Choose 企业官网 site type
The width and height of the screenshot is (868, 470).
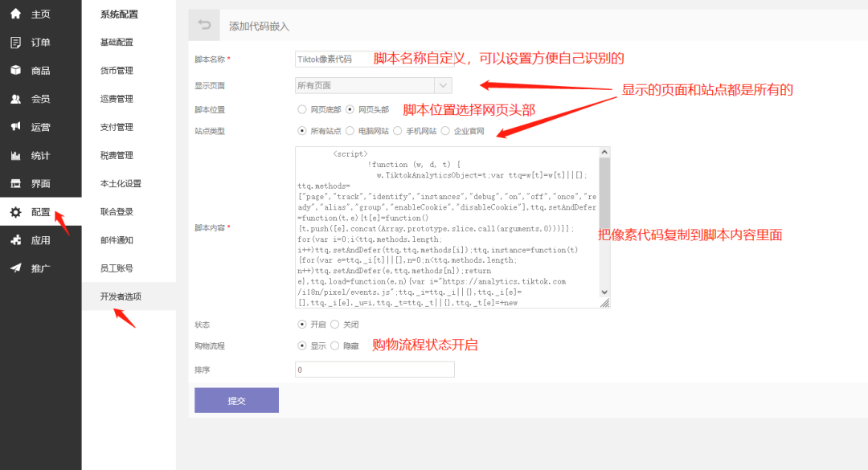coord(445,131)
